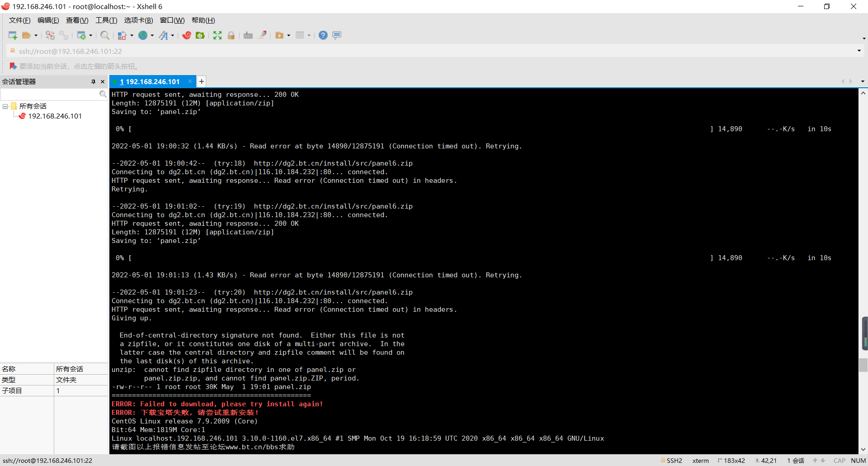Image resolution: width=868 pixels, height=466 pixels.
Task: Click the Encoding globe icon
Action: click(x=143, y=35)
